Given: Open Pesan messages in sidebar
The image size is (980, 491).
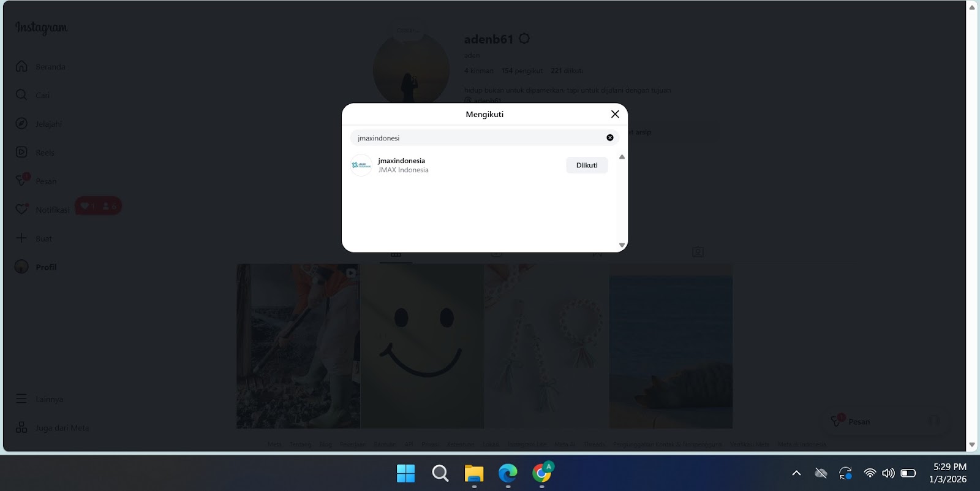Looking at the screenshot, I should tap(45, 181).
